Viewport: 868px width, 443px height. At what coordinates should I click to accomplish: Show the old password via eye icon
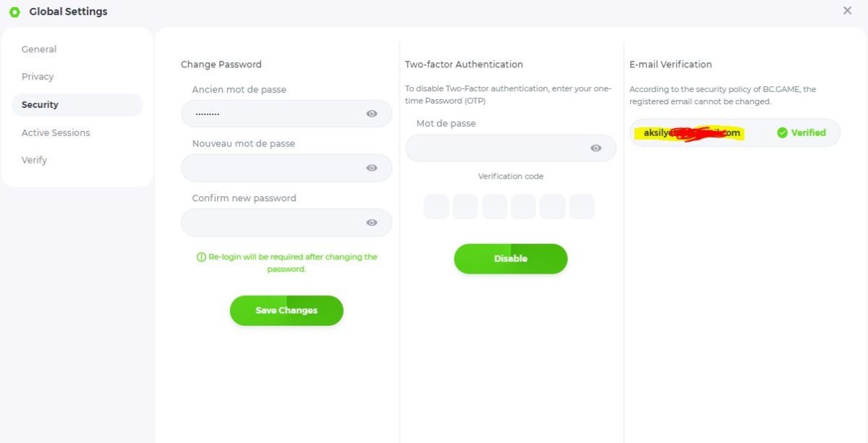pyautogui.click(x=372, y=114)
